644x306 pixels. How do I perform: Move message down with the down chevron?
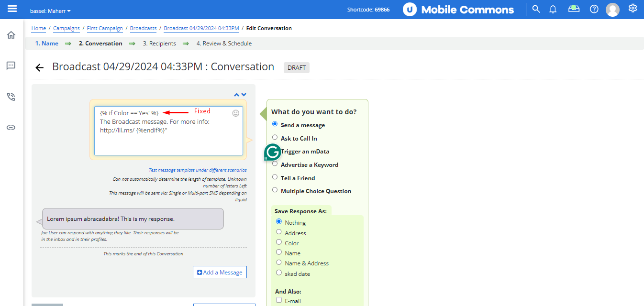click(244, 95)
